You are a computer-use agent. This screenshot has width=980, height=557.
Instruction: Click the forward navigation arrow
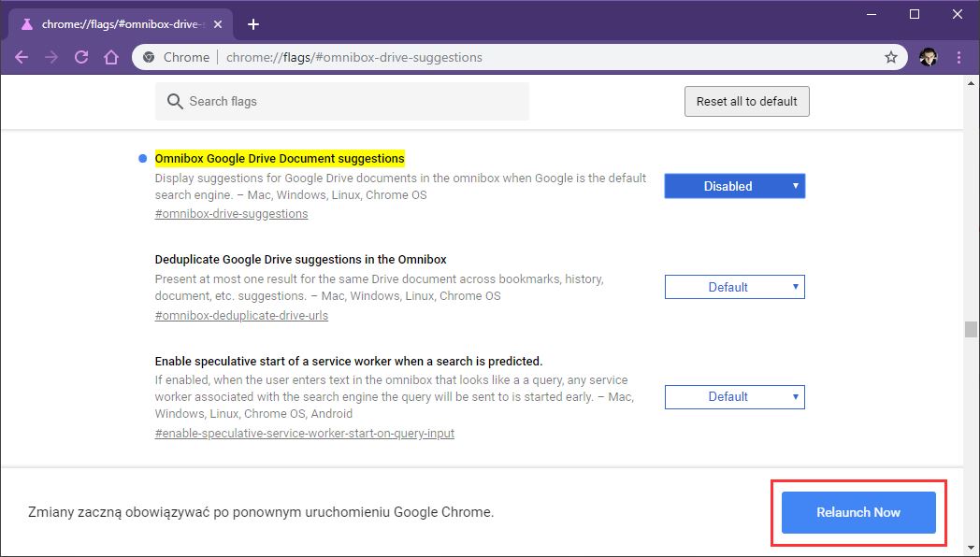(x=51, y=57)
